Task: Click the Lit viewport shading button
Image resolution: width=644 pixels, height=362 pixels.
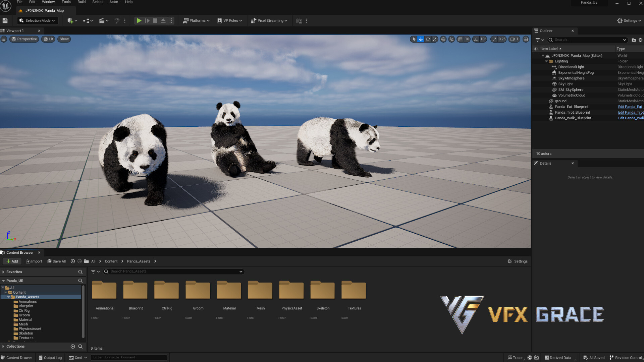Action: (48, 39)
